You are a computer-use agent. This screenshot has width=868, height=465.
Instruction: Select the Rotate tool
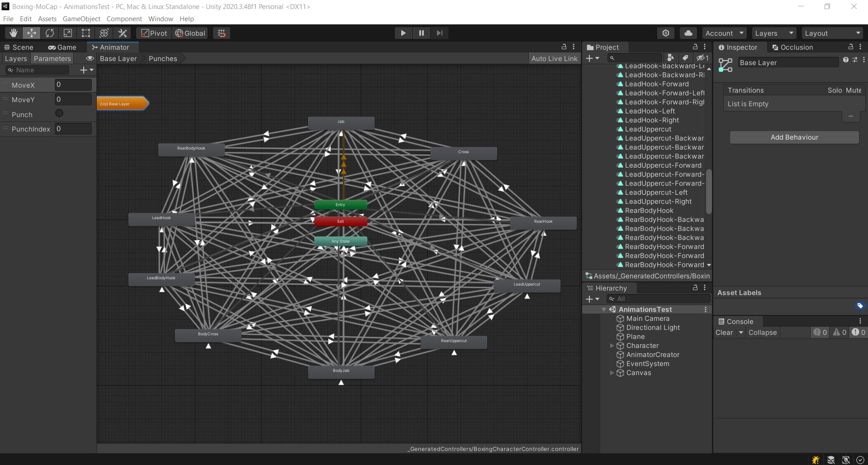pos(50,33)
